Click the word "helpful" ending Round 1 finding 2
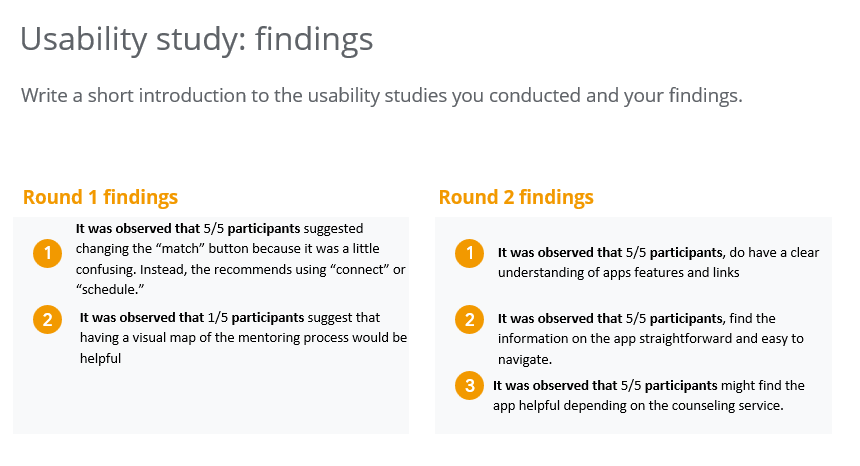Viewport: 860px width, 466px height. (100, 357)
